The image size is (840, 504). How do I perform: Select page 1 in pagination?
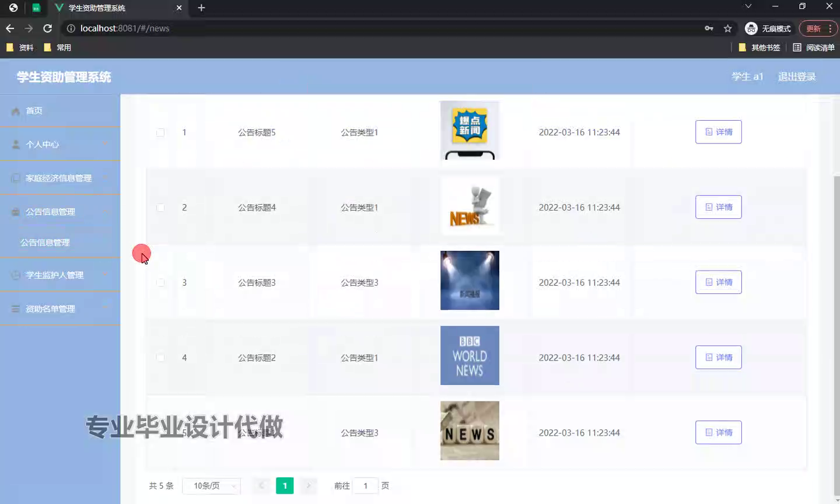(x=285, y=486)
